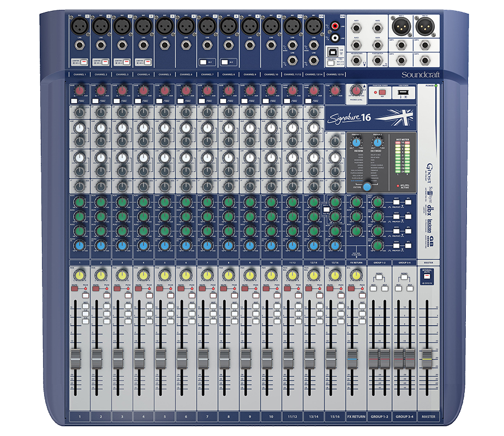The image size is (504, 436).
Task: Click the PARAM 2 blue knob
Action: (x=378, y=143)
